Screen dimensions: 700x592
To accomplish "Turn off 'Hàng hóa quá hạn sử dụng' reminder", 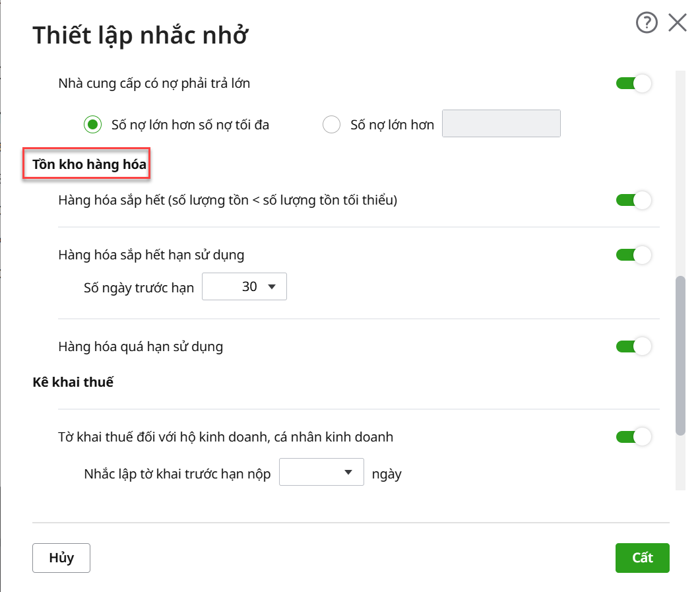I will 633,346.
